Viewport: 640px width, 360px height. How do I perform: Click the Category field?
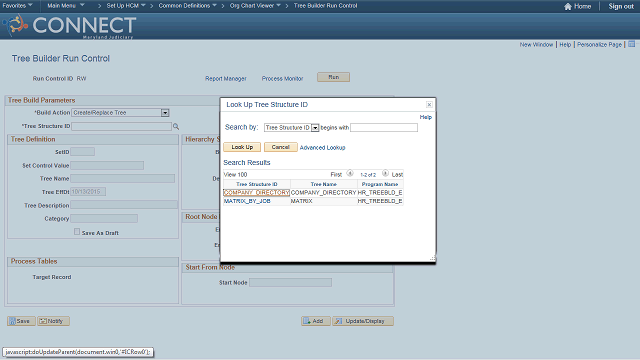104,218
